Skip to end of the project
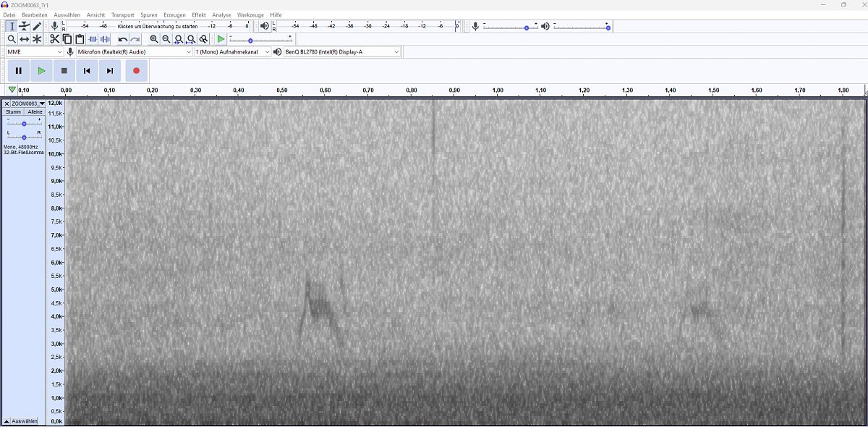Viewport: 868px width, 427px height. tap(109, 71)
